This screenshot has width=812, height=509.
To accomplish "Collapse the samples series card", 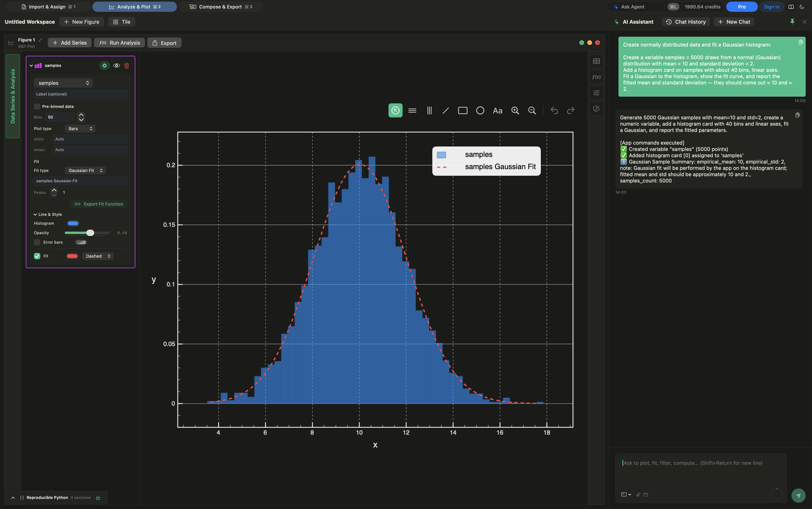I will click(x=31, y=66).
